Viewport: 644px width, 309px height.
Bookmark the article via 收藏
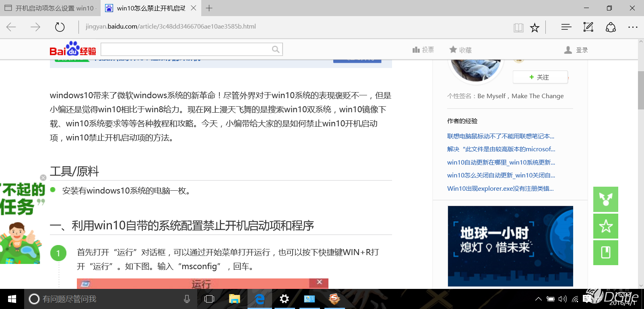[x=460, y=50]
